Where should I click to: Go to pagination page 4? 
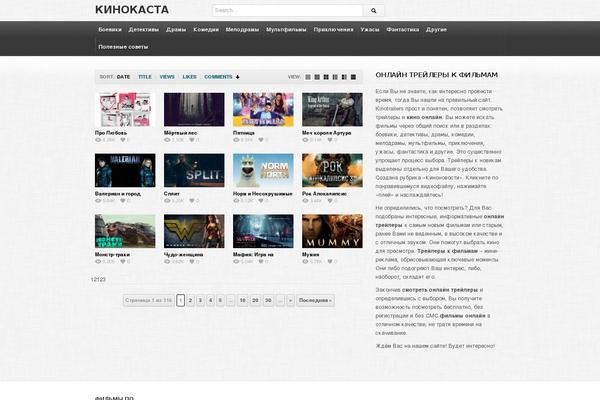[210, 300]
